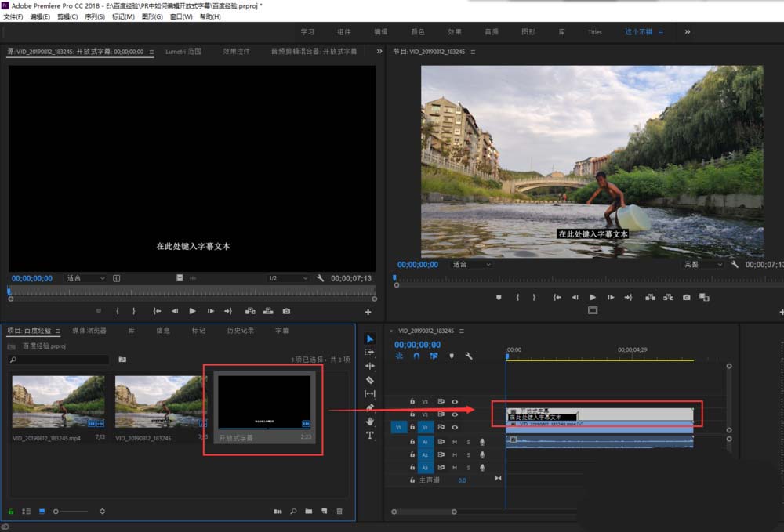Viewport: 784px width, 532px height.
Task: Enable snapping magnet icon in timeline
Action: [x=416, y=356]
